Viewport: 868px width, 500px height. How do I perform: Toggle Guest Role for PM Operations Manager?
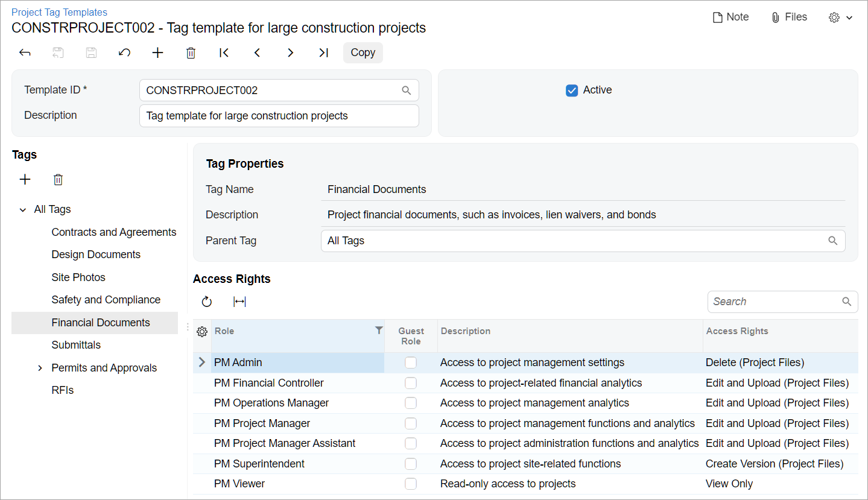click(x=411, y=403)
